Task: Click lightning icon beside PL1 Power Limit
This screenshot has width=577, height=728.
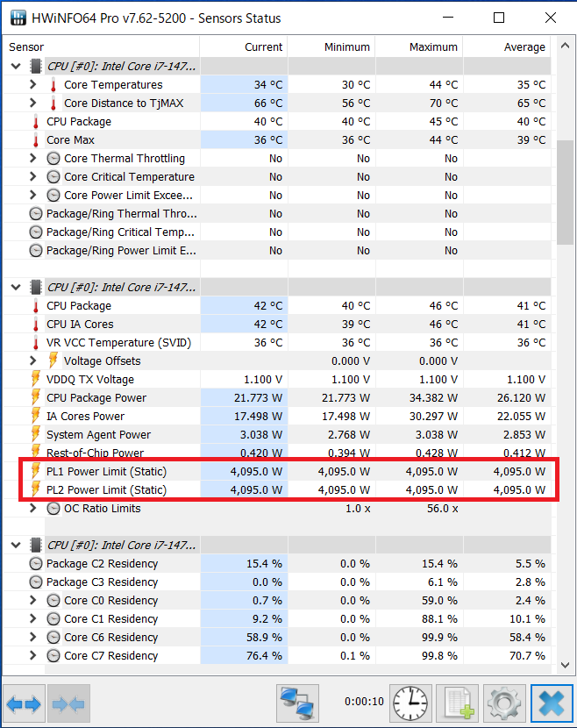Action: click(x=36, y=472)
